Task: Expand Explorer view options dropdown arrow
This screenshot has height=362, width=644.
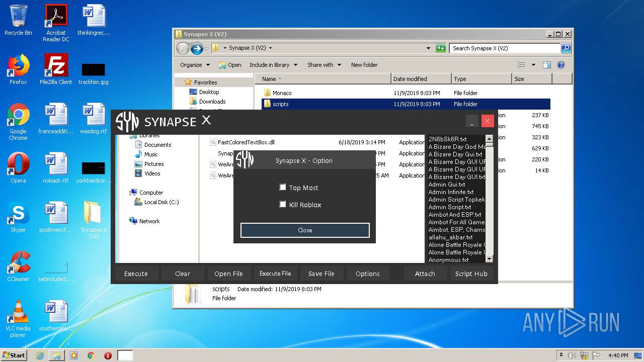Action: click(x=533, y=65)
